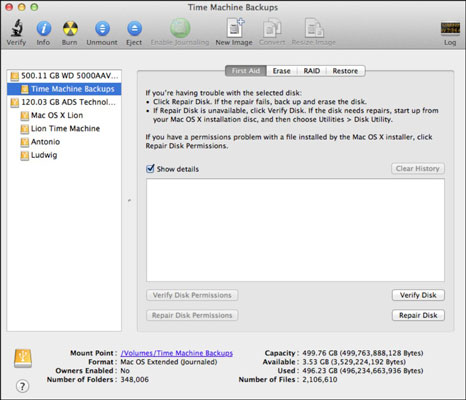This screenshot has width=466, height=400.
Task: Click the Verify Disk Permissions button
Action: click(x=192, y=295)
